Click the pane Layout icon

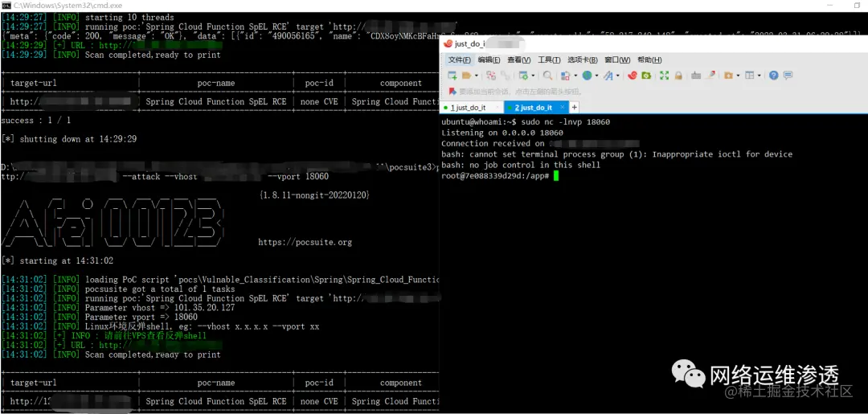point(749,76)
